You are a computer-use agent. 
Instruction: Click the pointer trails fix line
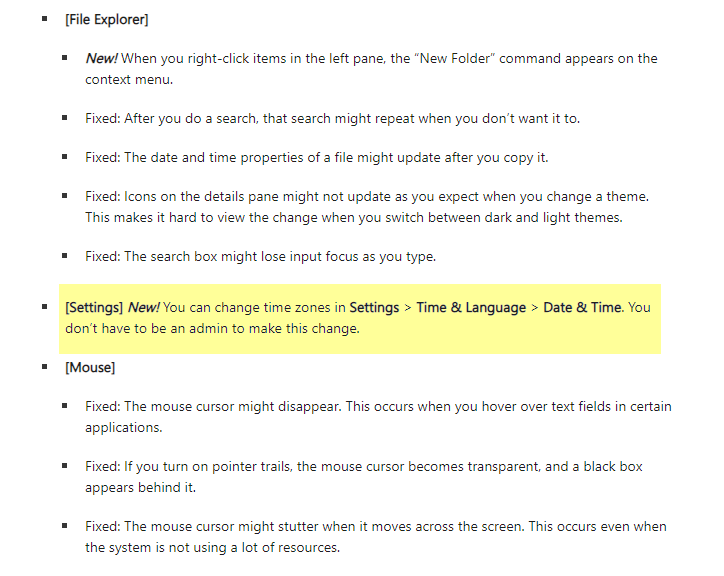[364, 477]
